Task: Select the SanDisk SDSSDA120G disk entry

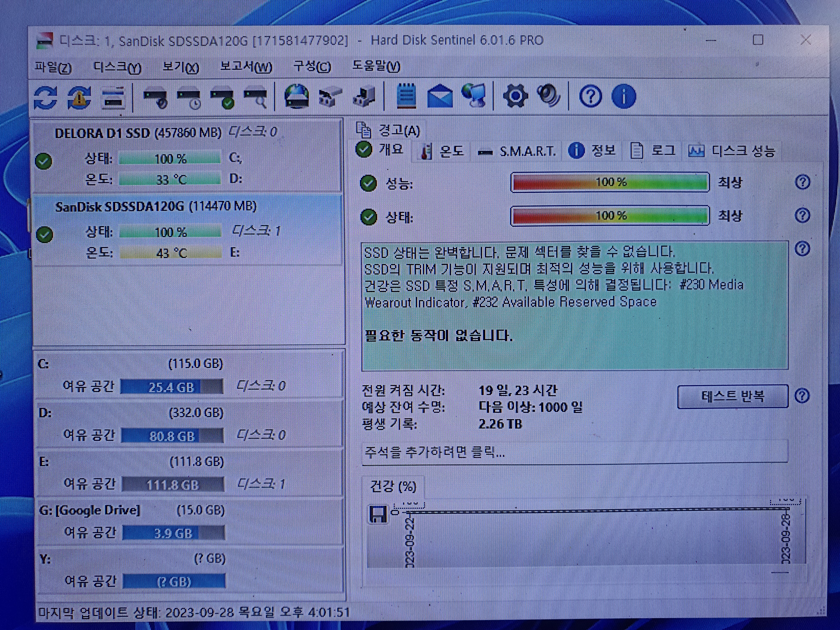Action: click(x=188, y=229)
